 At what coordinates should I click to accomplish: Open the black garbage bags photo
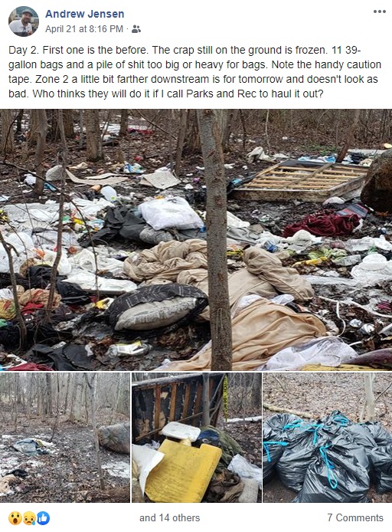point(328,438)
